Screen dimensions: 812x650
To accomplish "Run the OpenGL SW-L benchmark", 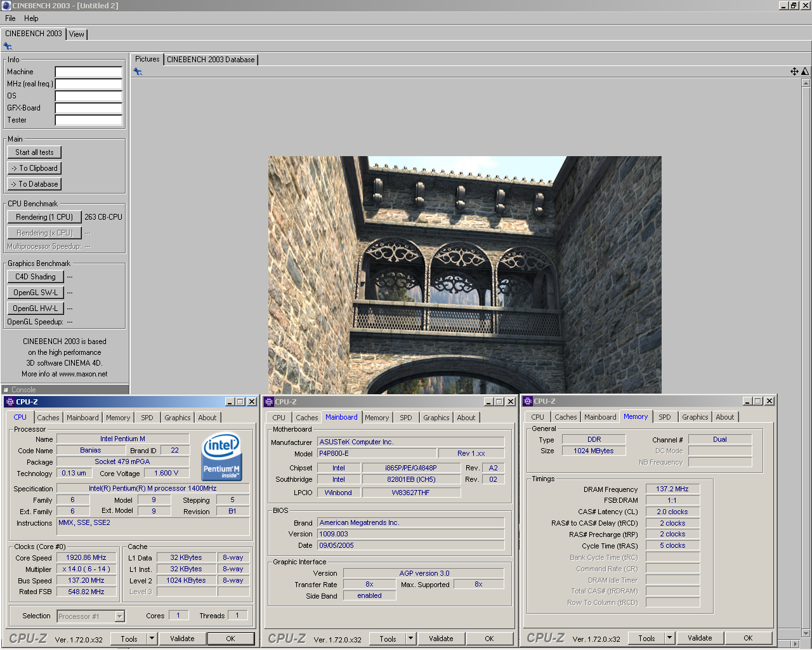I will 36,293.
